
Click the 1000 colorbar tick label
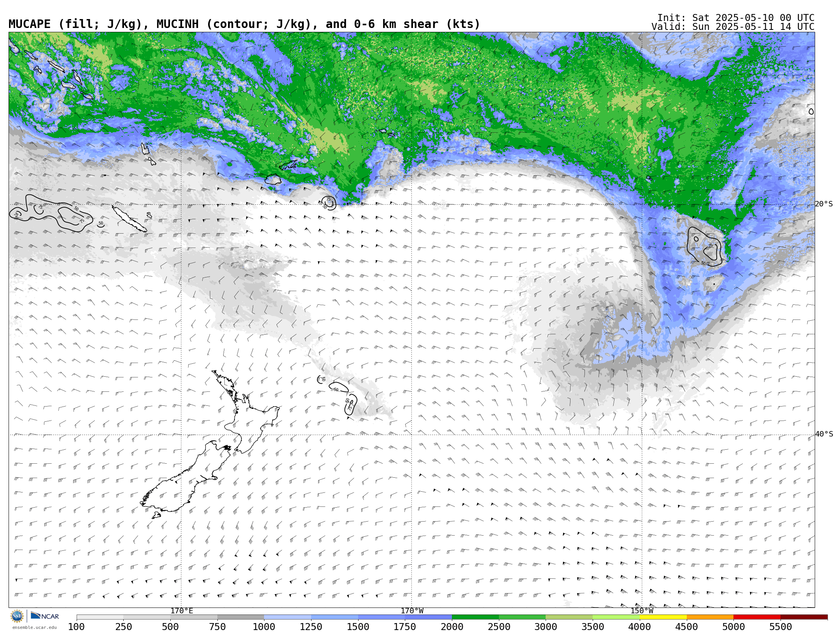pos(264,627)
